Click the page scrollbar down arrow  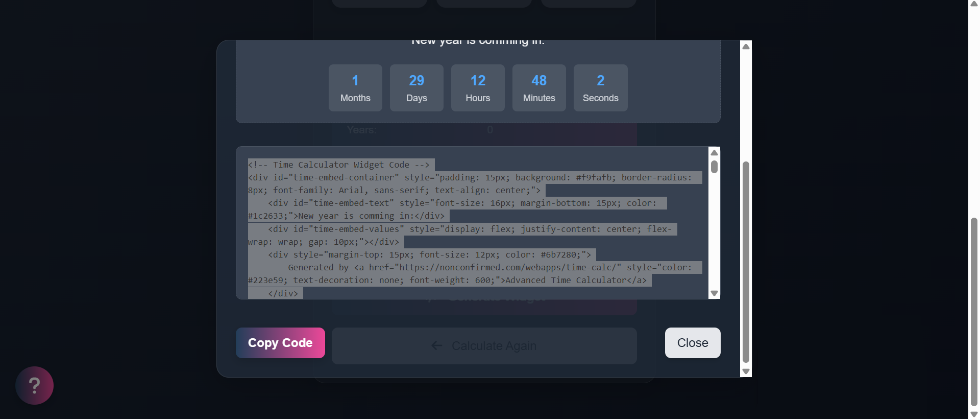(x=974, y=414)
